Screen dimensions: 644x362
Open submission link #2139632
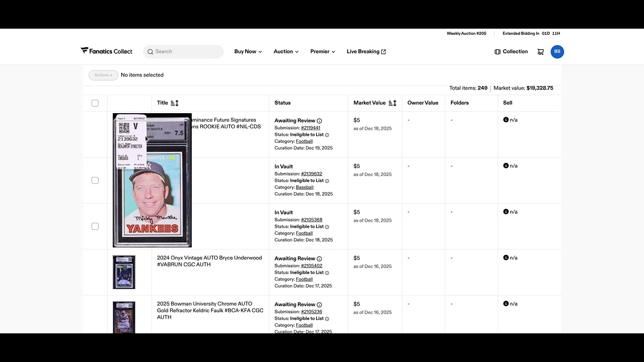[311, 174]
